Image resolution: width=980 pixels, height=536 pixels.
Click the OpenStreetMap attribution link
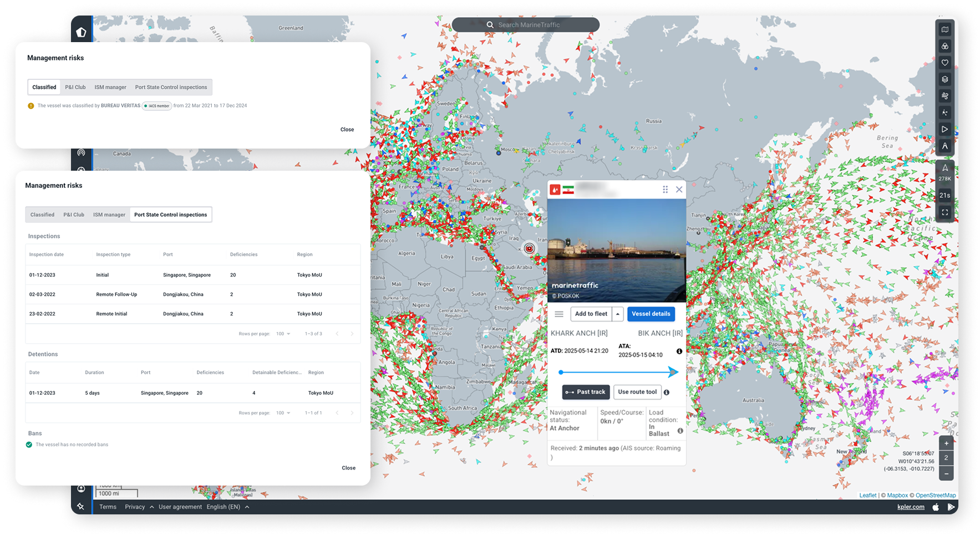tap(936, 496)
